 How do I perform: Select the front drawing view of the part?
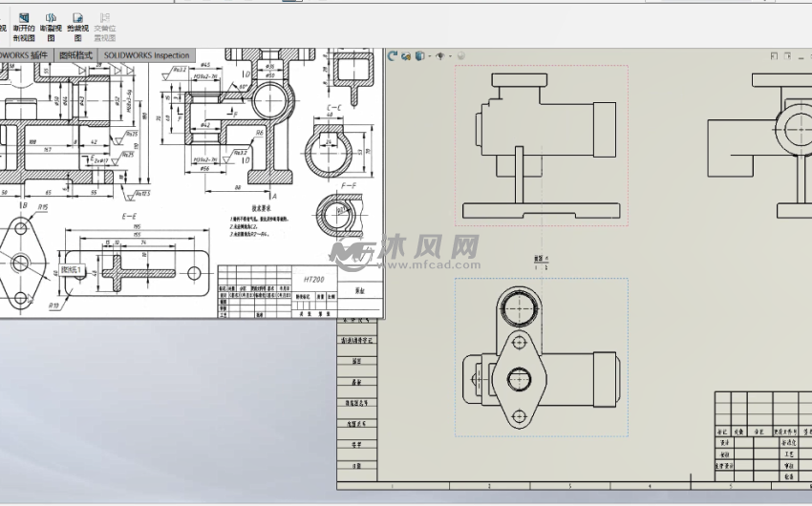click(x=542, y=145)
